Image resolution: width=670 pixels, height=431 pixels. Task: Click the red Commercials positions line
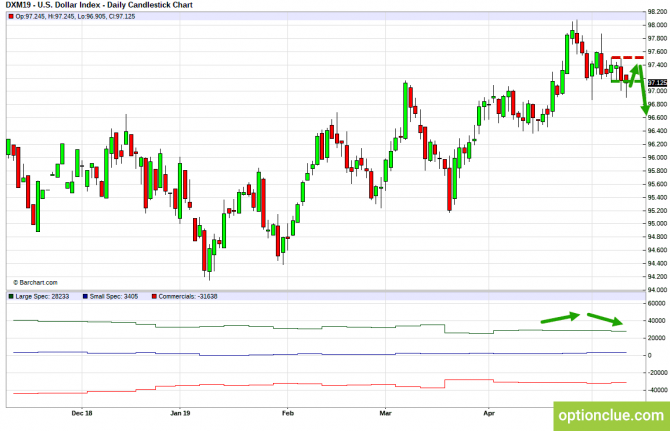(x=320, y=385)
